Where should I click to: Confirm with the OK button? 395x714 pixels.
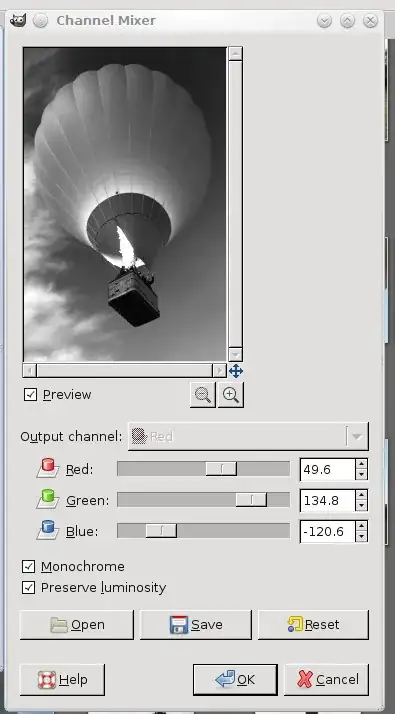pyautogui.click(x=235, y=679)
